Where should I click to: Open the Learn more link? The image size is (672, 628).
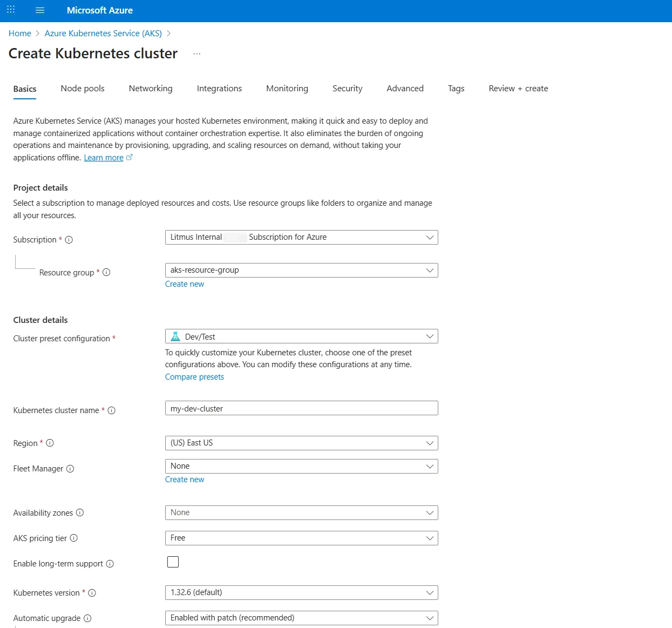tap(104, 158)
